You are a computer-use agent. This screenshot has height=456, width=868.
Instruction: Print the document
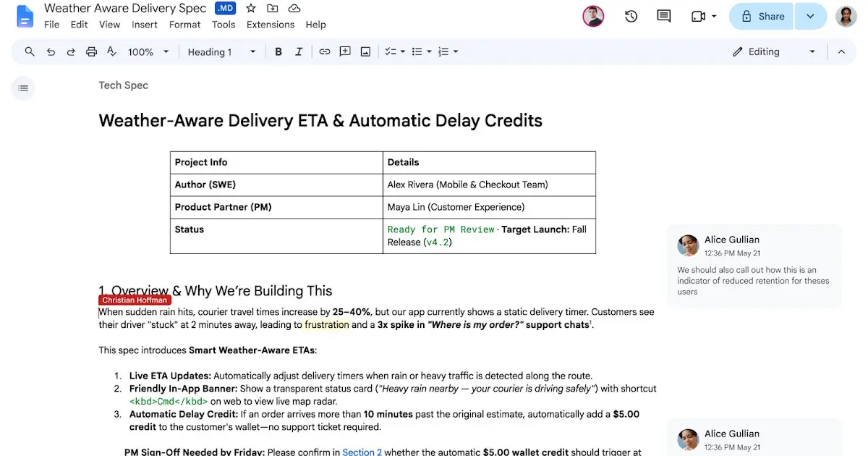click(x=91, y=51)
